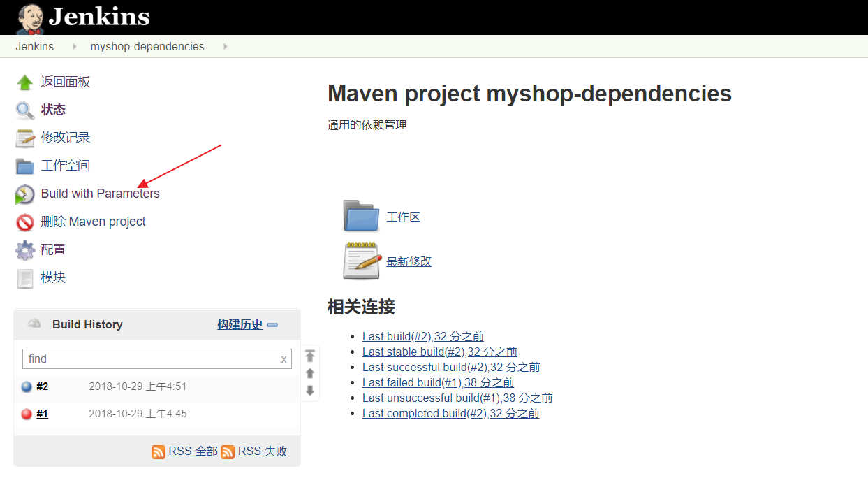
Task: Click the red delete Maven project icon
Action: click(25, 222)
